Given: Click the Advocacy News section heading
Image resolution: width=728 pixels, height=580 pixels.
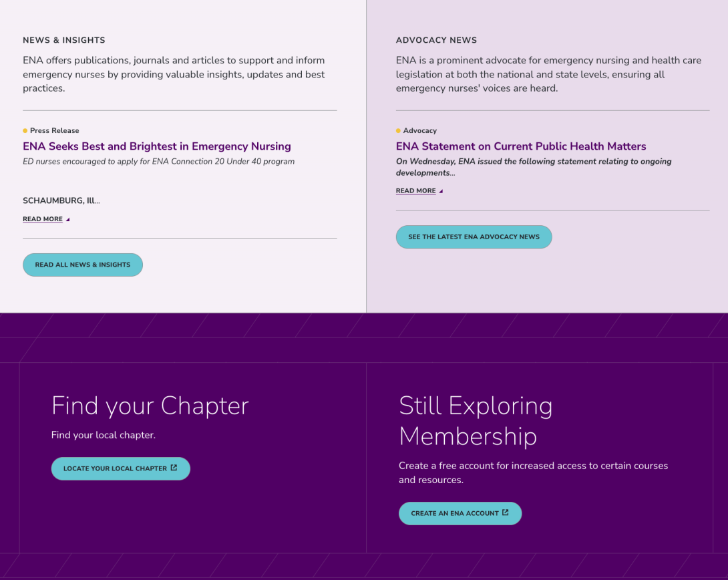Looking at the screenshot, I should [436, 40].
